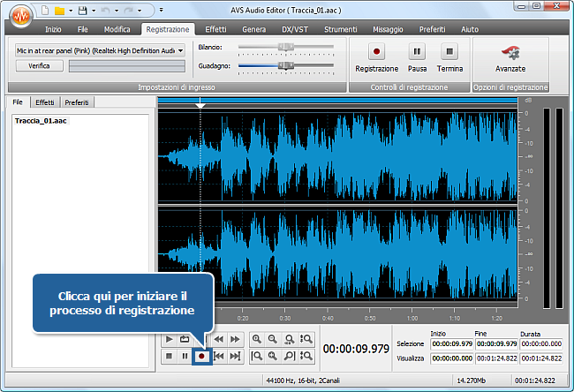Select Traccia_01.aac in file list
This screenshot has width=574, height=392.
(x=42, y=120)
